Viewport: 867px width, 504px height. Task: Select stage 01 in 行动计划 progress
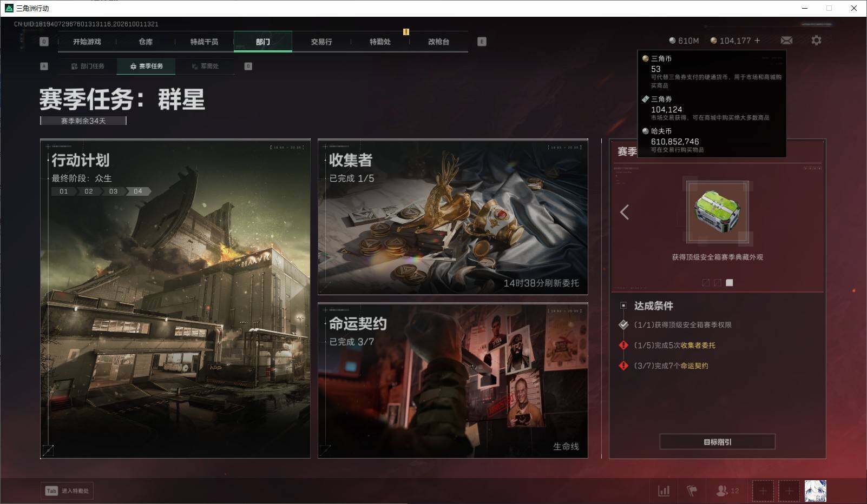(x=64, y=191)
